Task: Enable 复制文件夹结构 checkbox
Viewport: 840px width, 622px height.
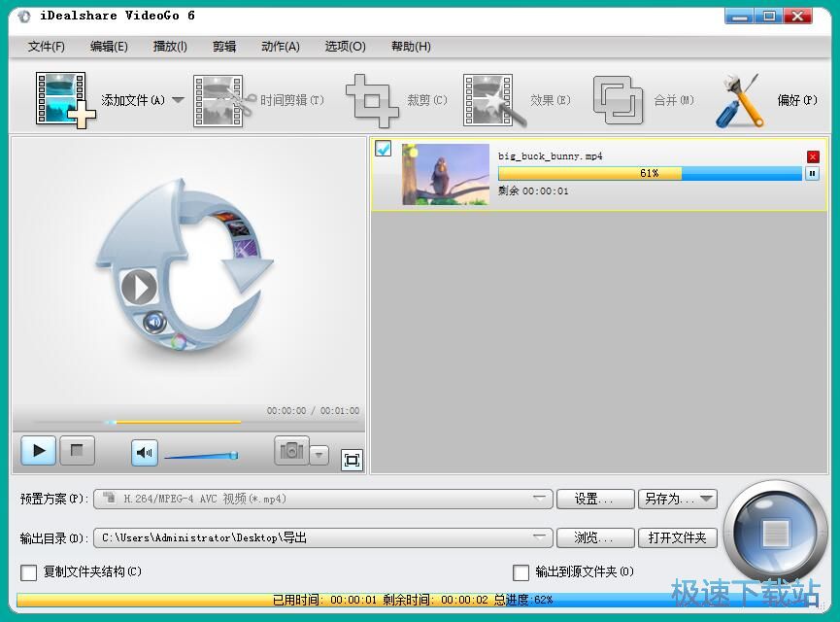Action: (x=28, y=572)
